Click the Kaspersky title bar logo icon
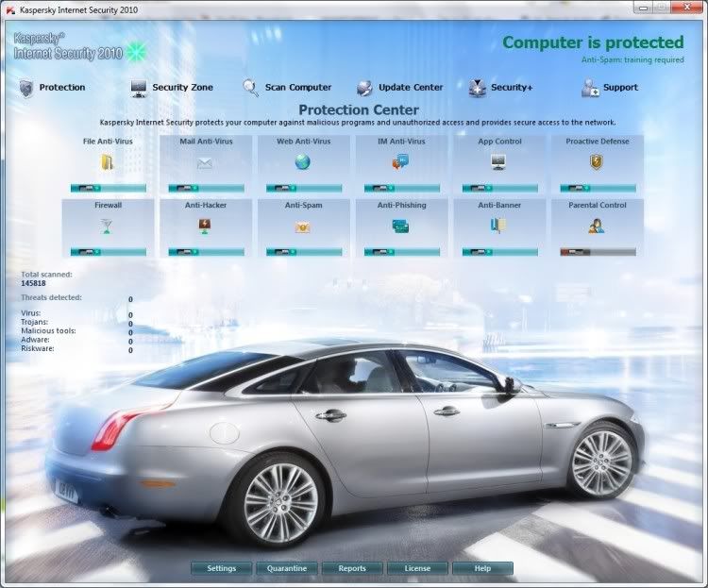Screen dimensions: 708x588 10,10
